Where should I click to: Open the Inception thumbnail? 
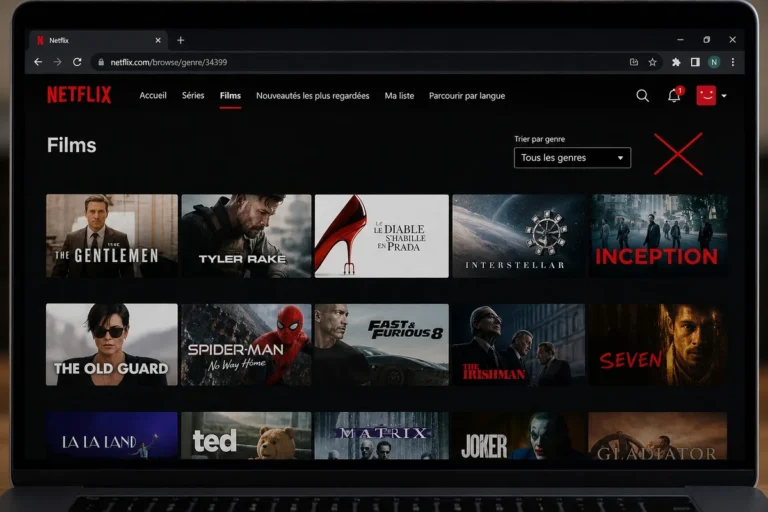tap(658, 236)
